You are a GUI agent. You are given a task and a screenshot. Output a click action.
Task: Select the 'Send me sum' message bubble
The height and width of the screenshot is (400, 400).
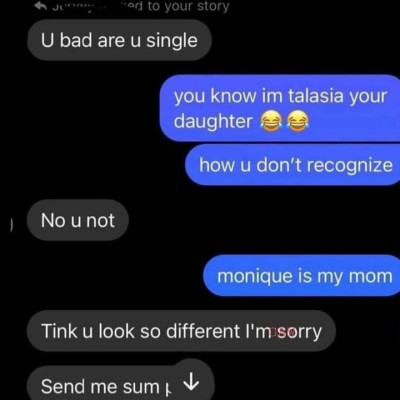[121, 383]
